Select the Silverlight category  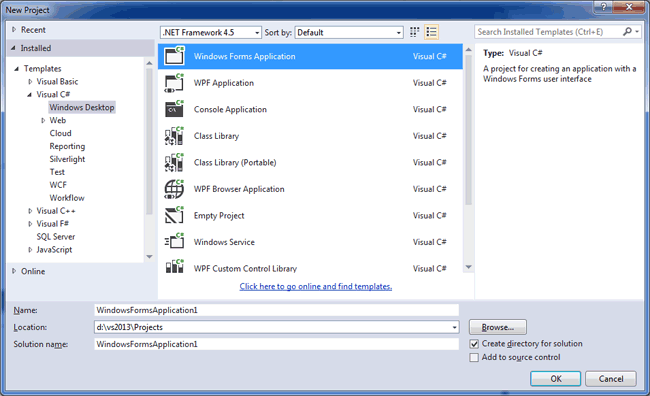[x=67, y=159]
